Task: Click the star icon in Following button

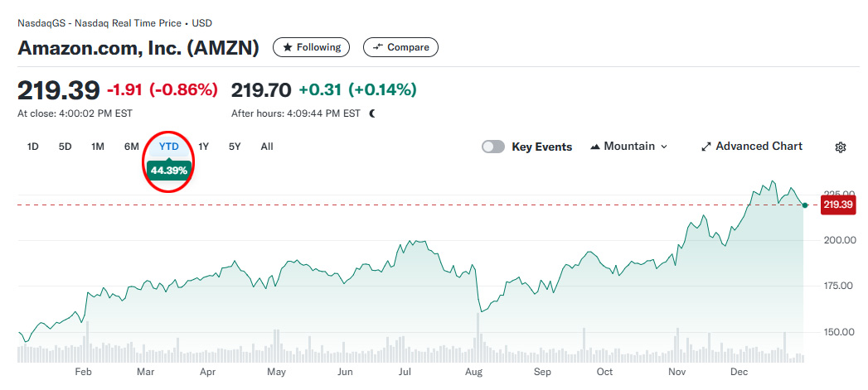Action: point(288,47)
